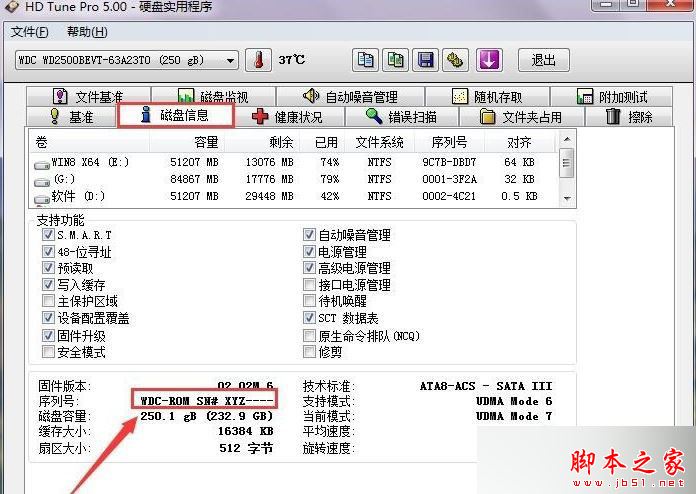Open the 帮助(H) menu
The image size is (696, 494).
click(87, 32)
